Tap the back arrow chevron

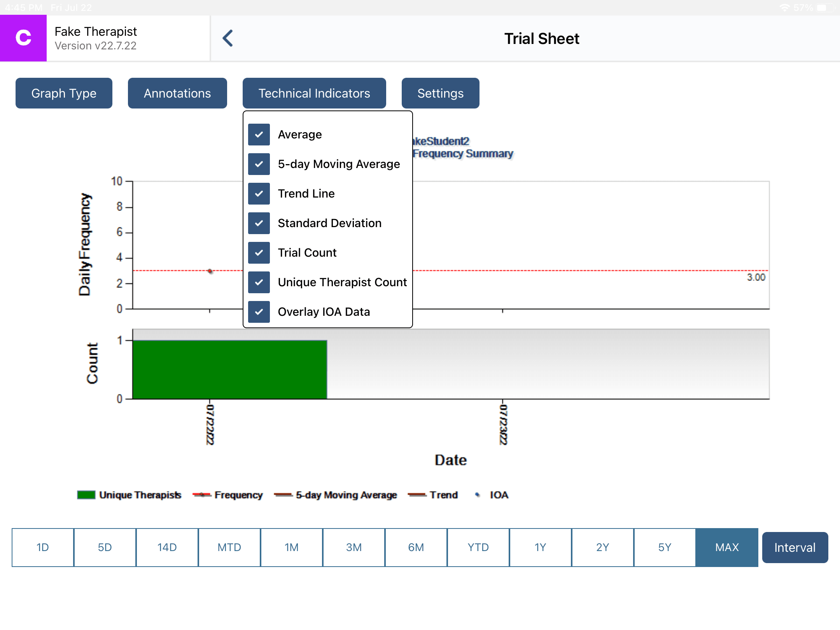228,38
